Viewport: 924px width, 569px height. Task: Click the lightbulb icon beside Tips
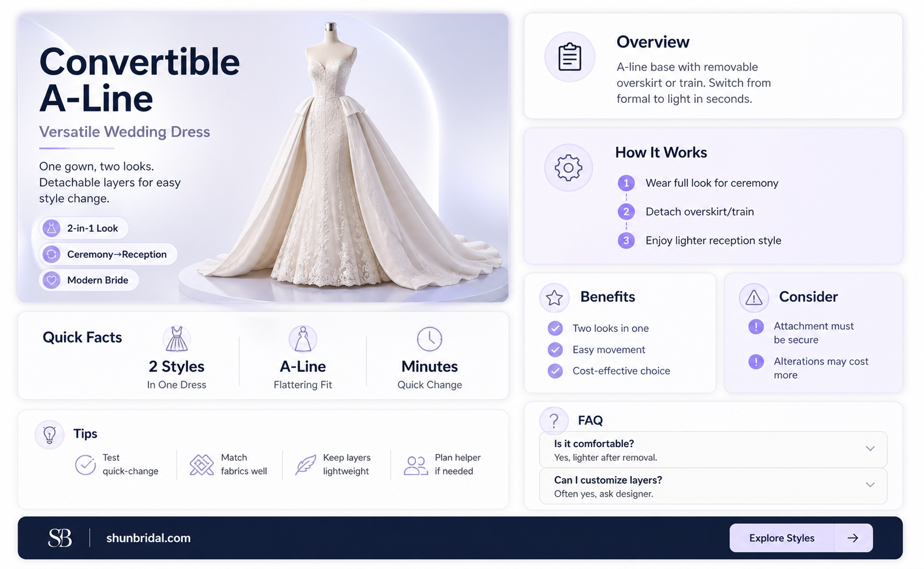[50, 434]
